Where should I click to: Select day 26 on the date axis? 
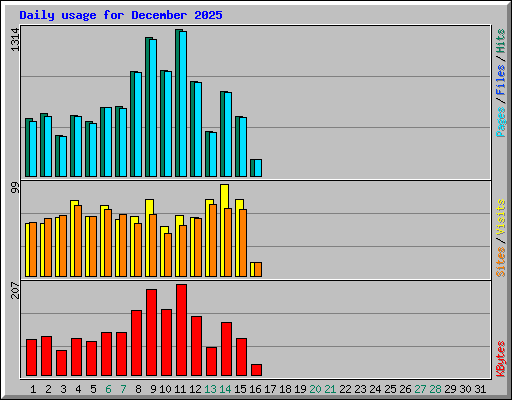405,389
